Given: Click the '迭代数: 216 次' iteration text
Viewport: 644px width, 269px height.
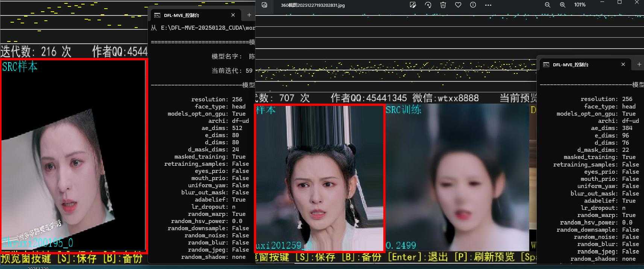Looking at the screenshot, I should [x=36, y=52].
